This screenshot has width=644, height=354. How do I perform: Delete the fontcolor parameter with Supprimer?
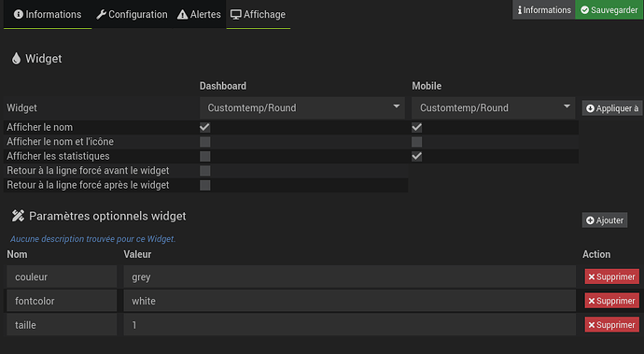pos(612,301)
